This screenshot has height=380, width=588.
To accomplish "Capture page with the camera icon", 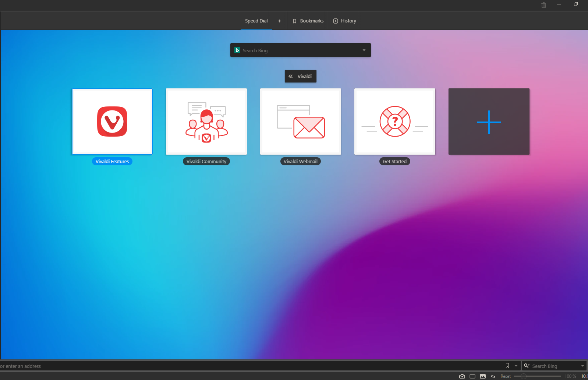I will [462, 376].
